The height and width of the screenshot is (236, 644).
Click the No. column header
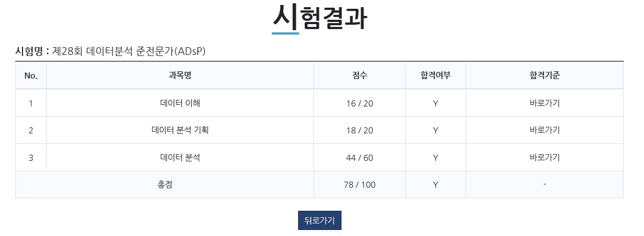coord(31,76)
